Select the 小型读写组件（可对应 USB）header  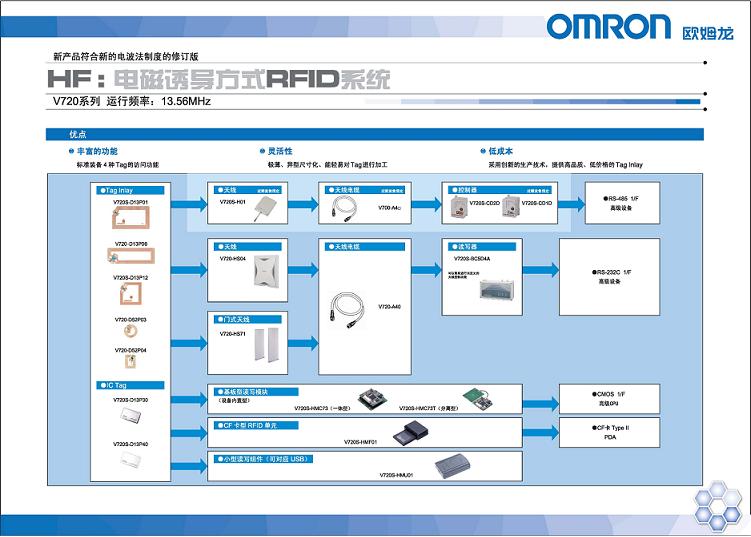[263, 458]
